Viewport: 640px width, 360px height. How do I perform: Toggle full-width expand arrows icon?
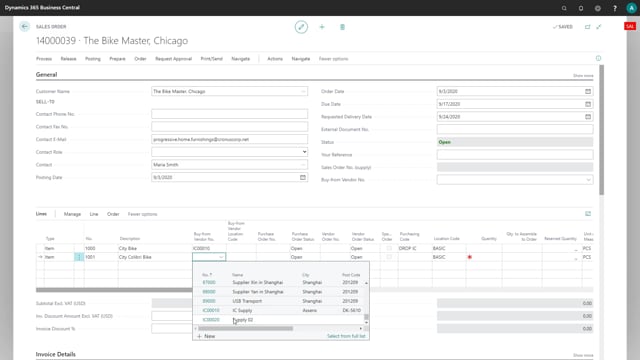pyautogui.click(x=599, y=27)
